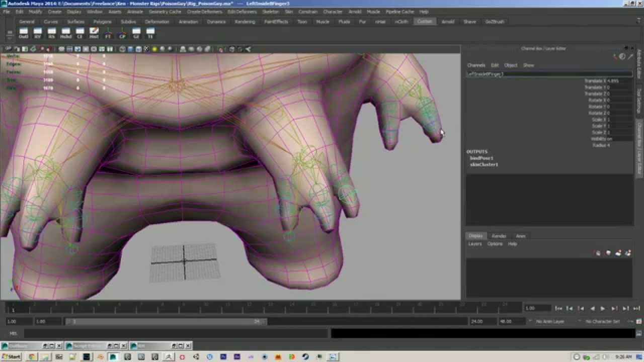Click the move layer up icon in Layer Editor
Viewport: 644px width, 362px height.
598,253
